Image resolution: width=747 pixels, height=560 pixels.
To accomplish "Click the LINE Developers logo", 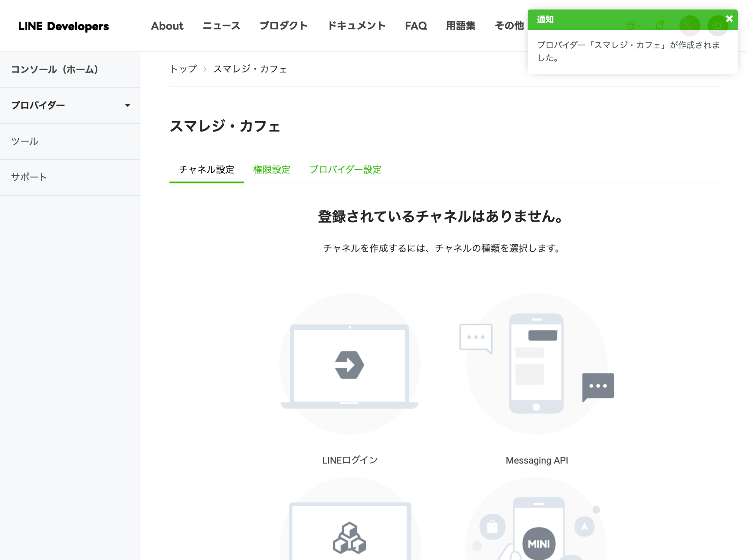I will 64,26.
